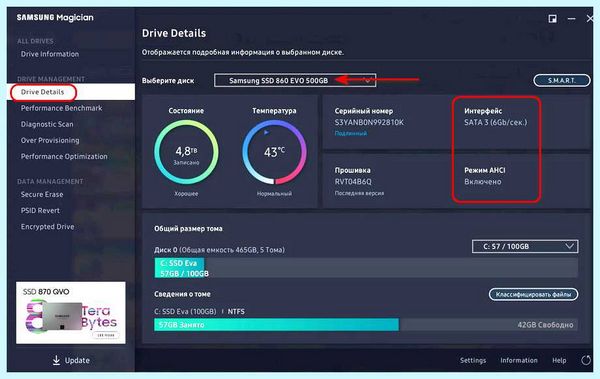Open the Samsung SSD 860 EVO drive selector

click(x=295, y=80)
